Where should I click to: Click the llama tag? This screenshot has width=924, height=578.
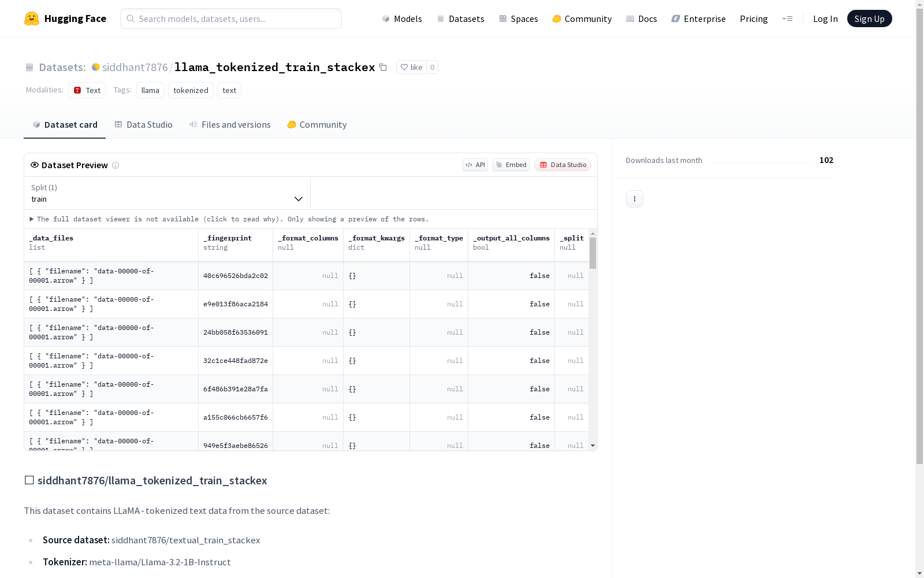[x=150, y=90]
